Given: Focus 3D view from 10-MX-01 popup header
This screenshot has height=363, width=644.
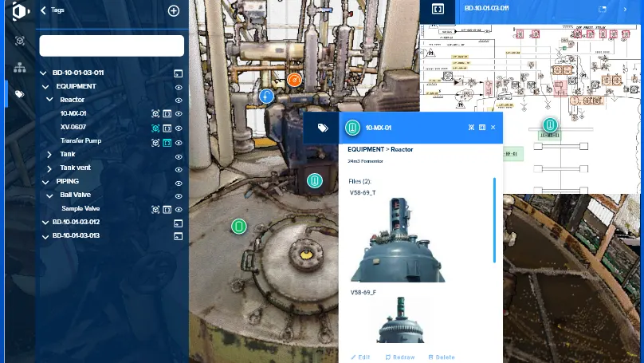Looking at the screenshot, I should [471, 128].
